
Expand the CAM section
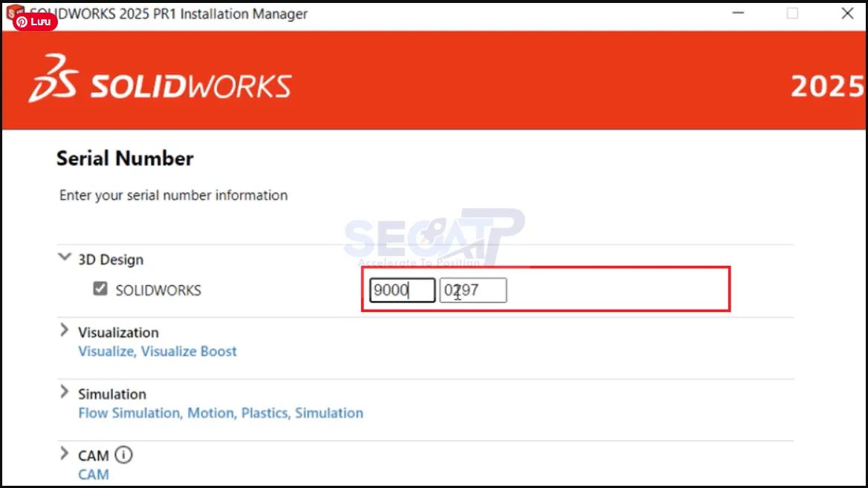[x=64, y=453]
